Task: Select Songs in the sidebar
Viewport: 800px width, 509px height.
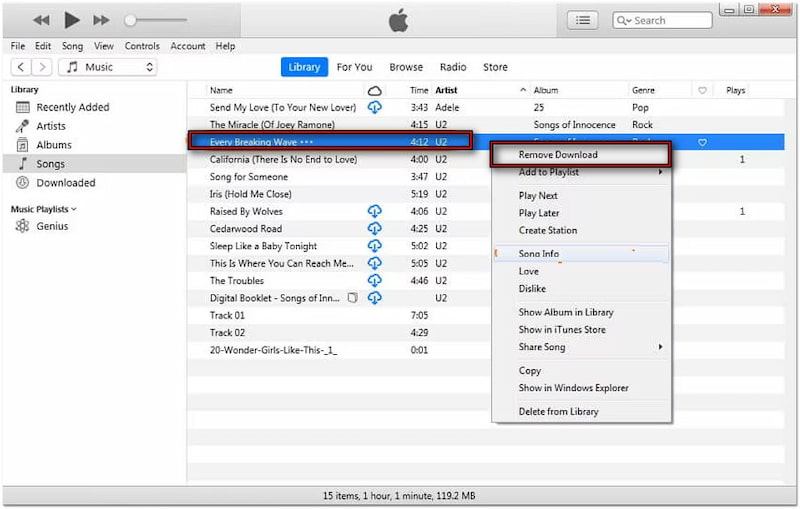Action: (94, 164)
